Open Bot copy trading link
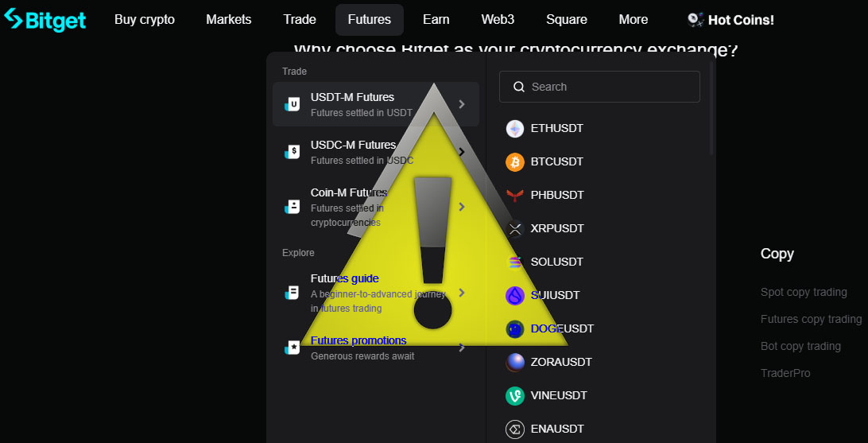The image size is (868, 443). pos(800,346)
